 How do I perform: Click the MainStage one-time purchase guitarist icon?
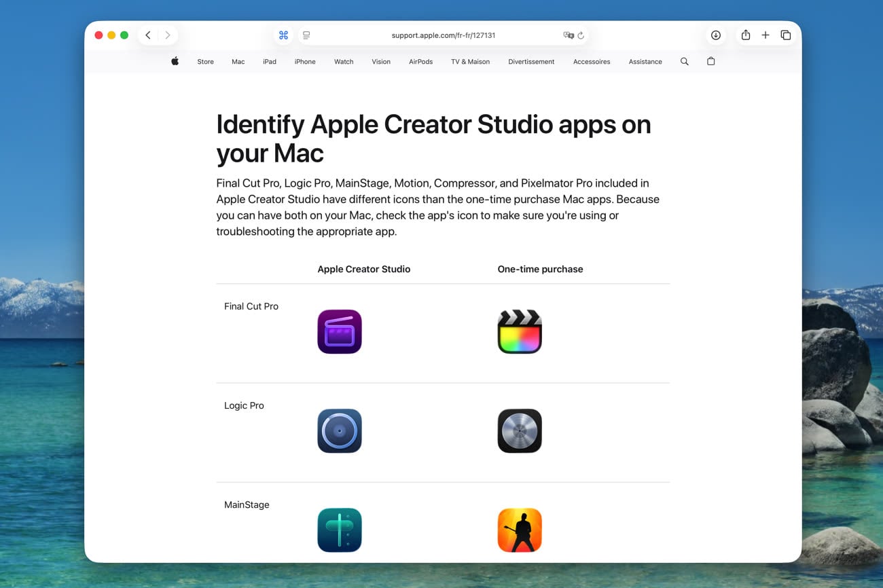tap(520, 530)
